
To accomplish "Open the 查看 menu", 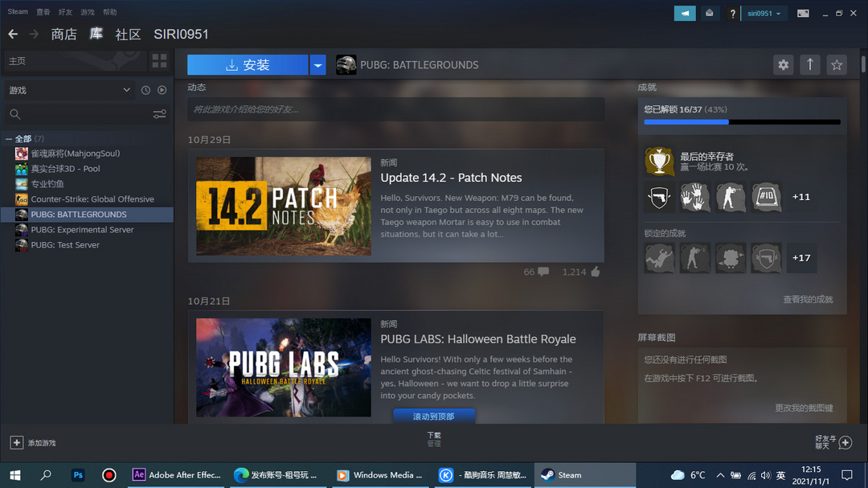I will (43, 11).
